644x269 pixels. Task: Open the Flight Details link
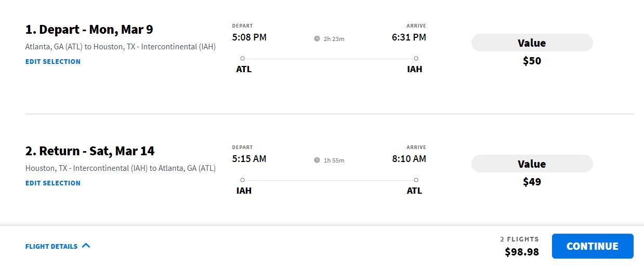51,247
